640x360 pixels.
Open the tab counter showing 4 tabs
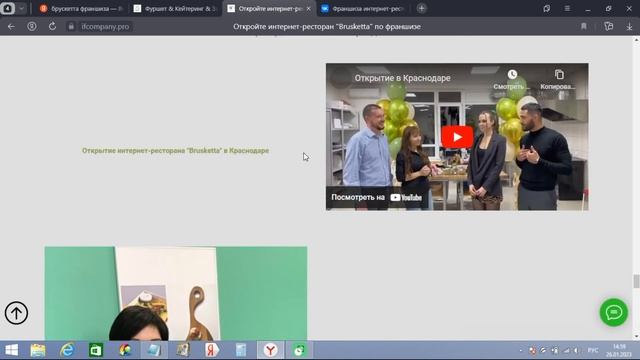point(7,8)
